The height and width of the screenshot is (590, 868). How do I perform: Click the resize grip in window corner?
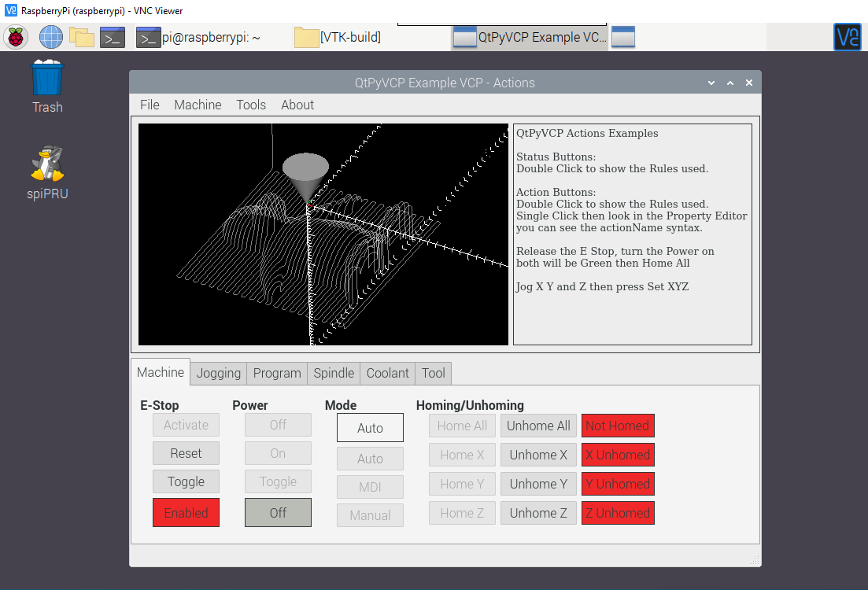click(755, 561)
